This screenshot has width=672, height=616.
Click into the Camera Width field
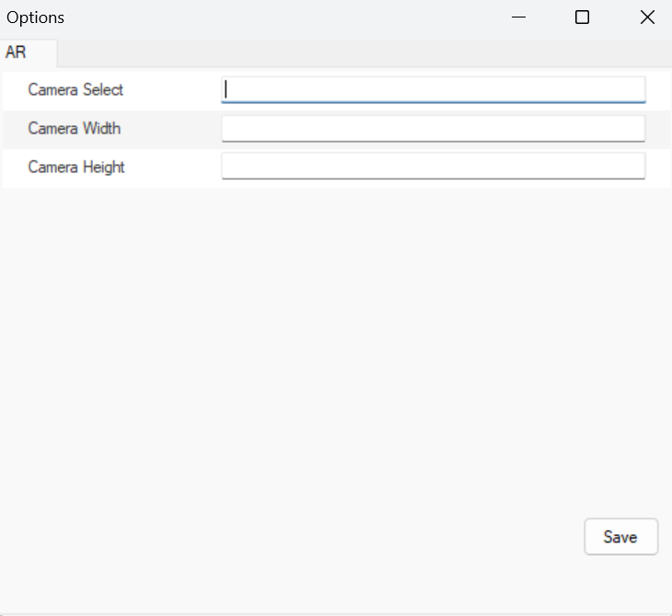(434, 128)
